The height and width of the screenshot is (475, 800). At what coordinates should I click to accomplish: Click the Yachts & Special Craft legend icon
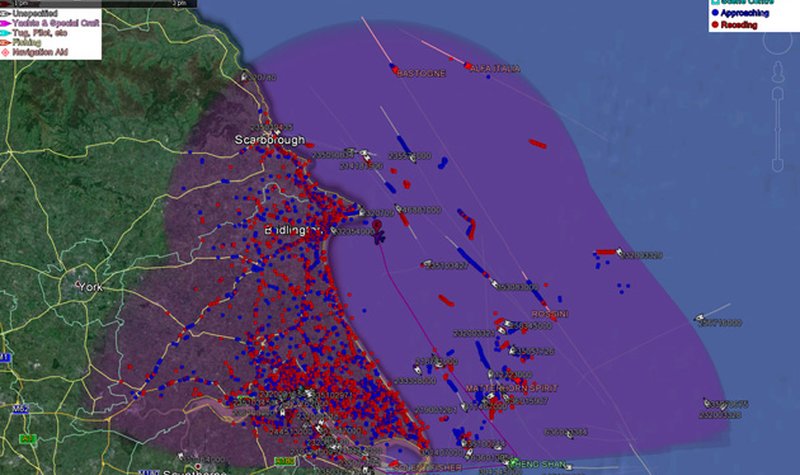click(x=5, y=23)
